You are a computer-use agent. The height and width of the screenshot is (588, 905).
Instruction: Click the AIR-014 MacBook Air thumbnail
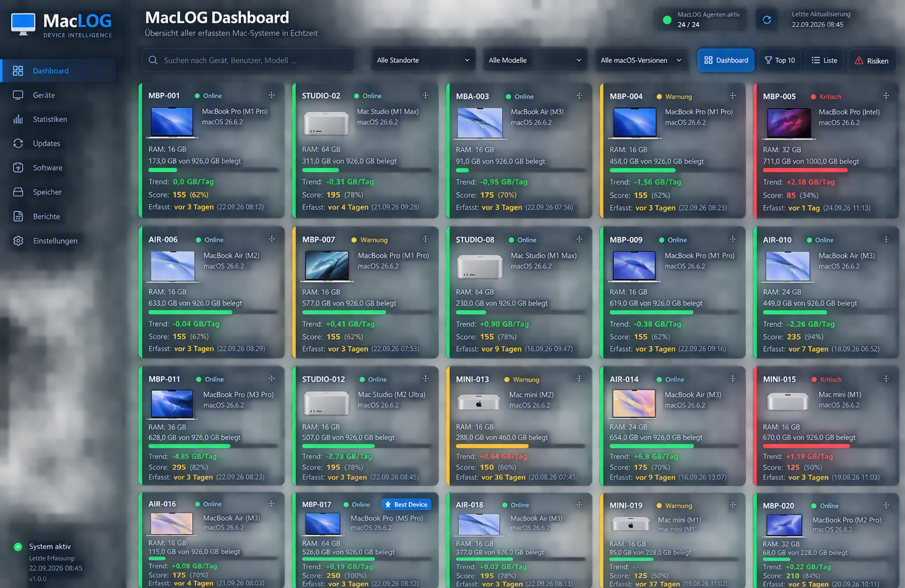(x=633, y=404)
